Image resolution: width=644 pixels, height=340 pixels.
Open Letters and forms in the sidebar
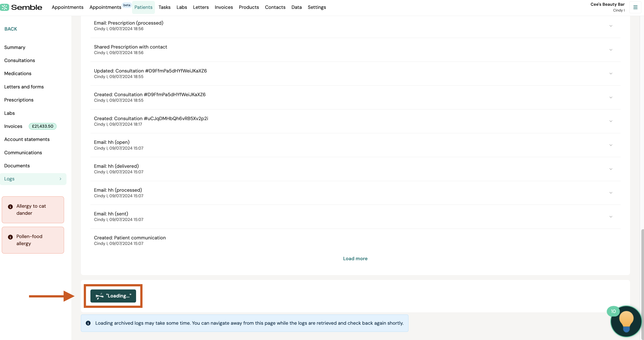24,87
